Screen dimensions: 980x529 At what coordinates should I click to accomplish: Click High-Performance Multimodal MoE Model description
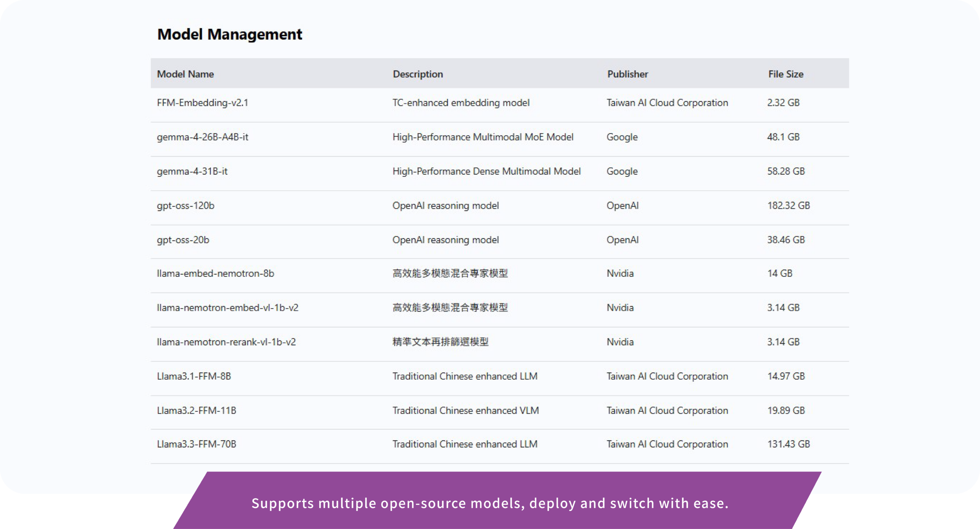[x=483, y=137]
